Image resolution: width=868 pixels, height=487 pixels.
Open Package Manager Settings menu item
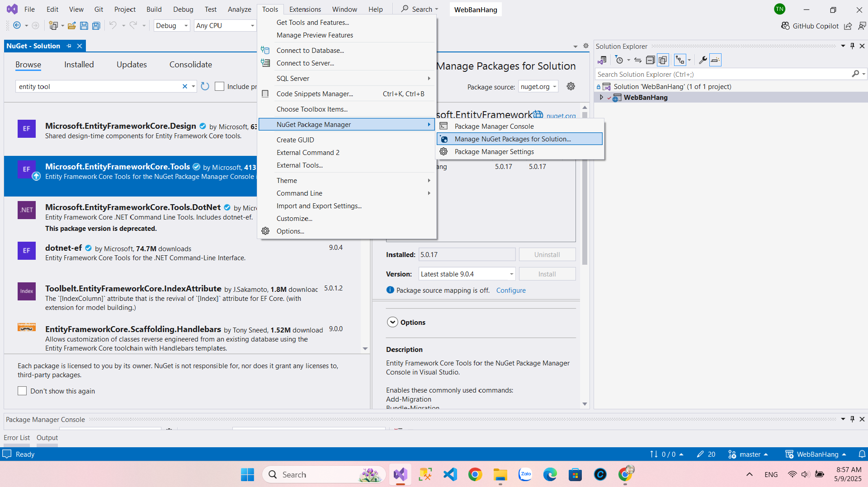pyautogui.click(x=520, y=151)
